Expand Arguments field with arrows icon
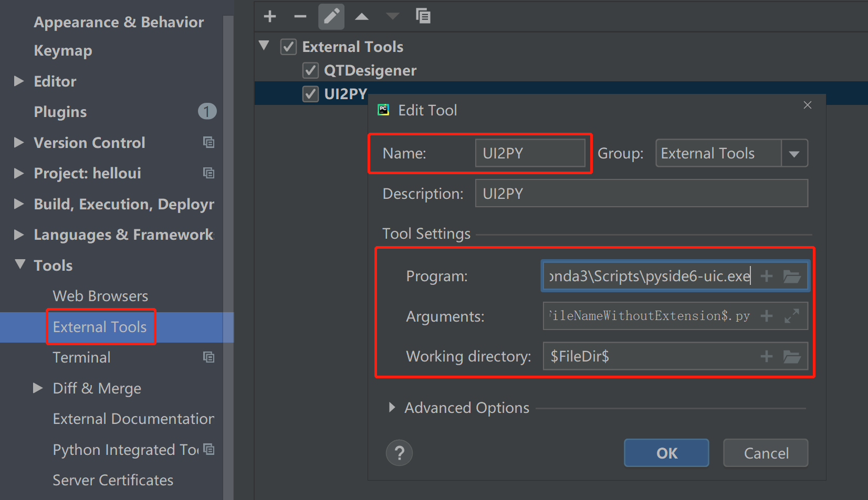 (x=791, y=316)
